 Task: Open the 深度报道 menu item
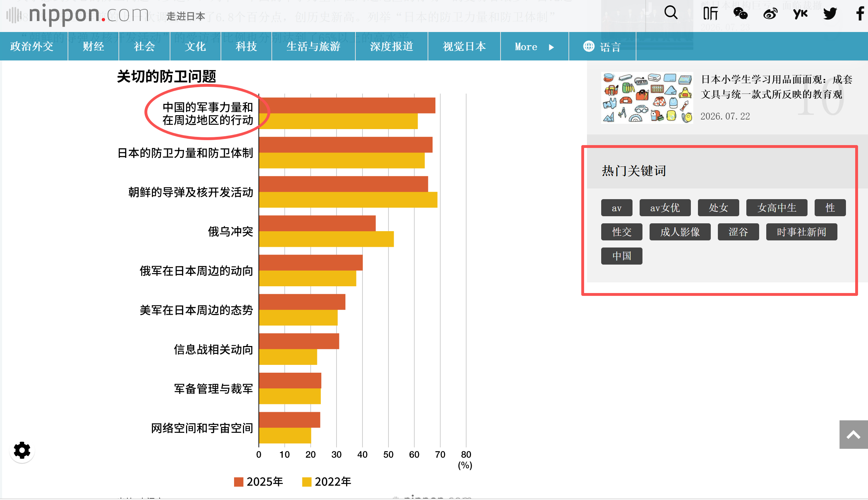[392, 46]
